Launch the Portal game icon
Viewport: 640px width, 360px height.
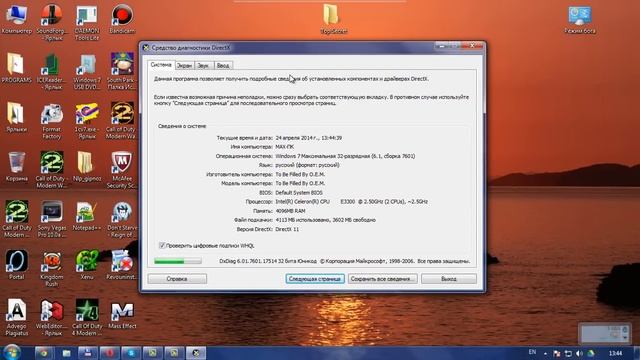click(16, 265)
